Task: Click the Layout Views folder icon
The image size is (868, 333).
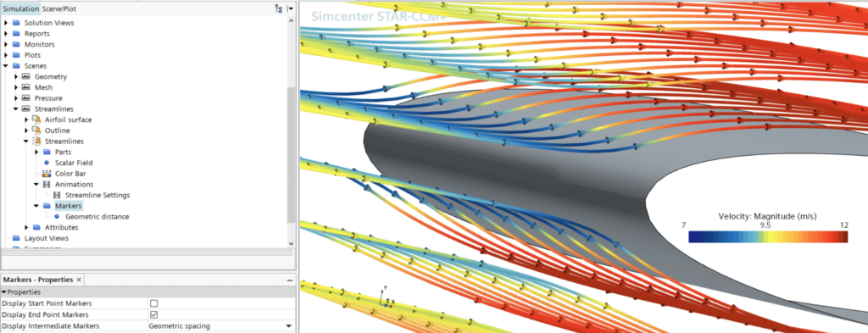Action: tap(15, 238)
